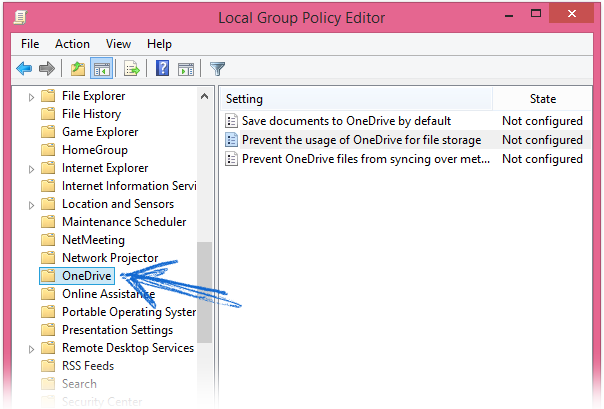Click the gray Forward arrow
The image size is (604, 409).
pyautogui.click(x=47, y=69)
